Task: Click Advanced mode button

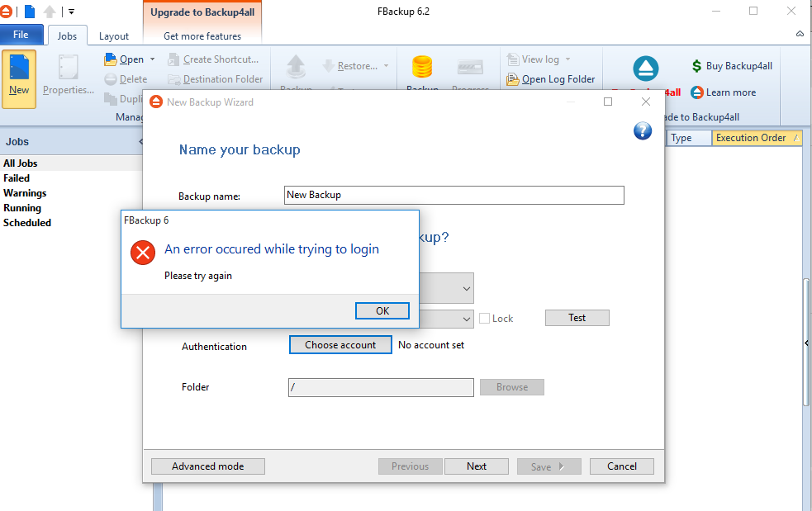Action: tap(207, 466)
